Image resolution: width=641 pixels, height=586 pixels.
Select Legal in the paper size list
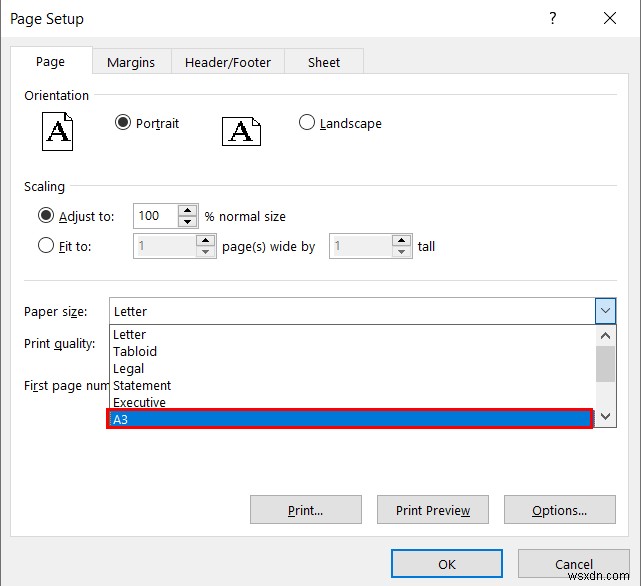point(352,369)
